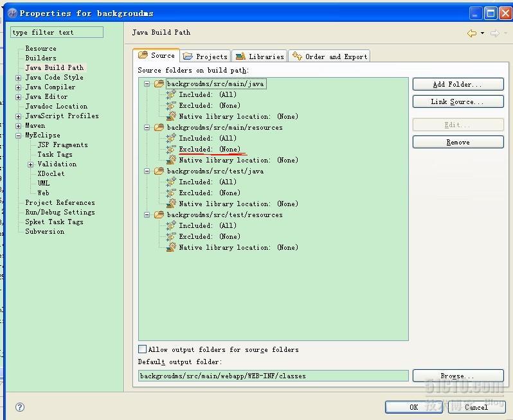
Task: Click the default output folder path field
Action: coord(273,376)
